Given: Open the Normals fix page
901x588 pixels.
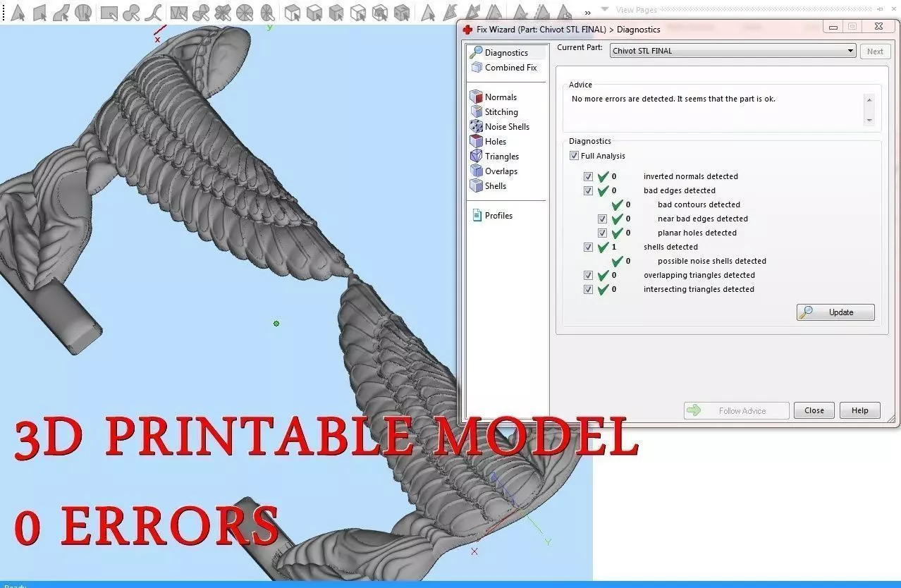Looking at the screenshot, I should (x=501, y=97).
